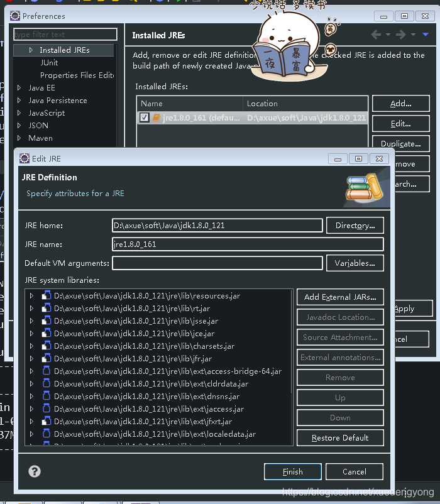440x504 pixels.
Task: Click the Directory... button
Action: click(x=355, y=226)
